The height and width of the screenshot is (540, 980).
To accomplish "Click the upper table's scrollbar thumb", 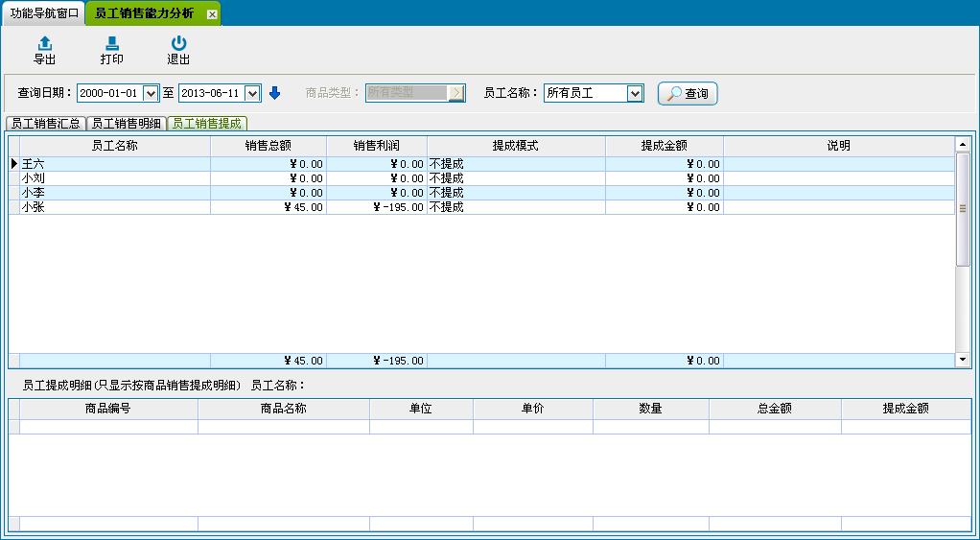I will point(963,208).
